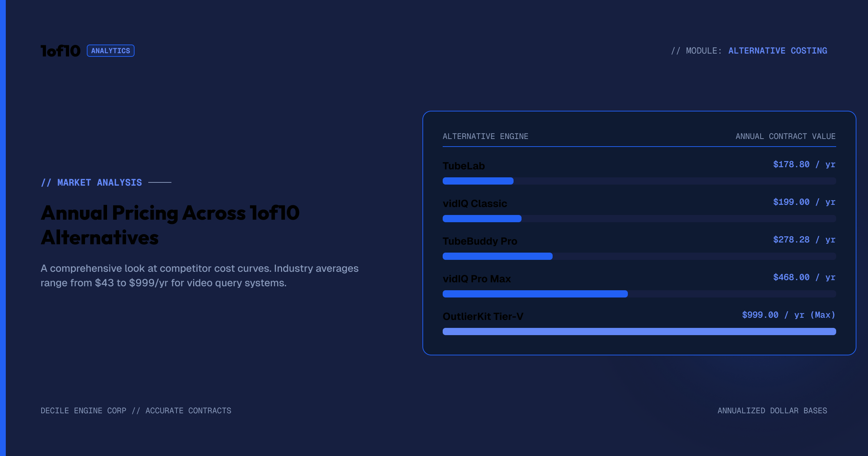Click the $199.00 / yr price
868x456 pixels.
(804, 202)
